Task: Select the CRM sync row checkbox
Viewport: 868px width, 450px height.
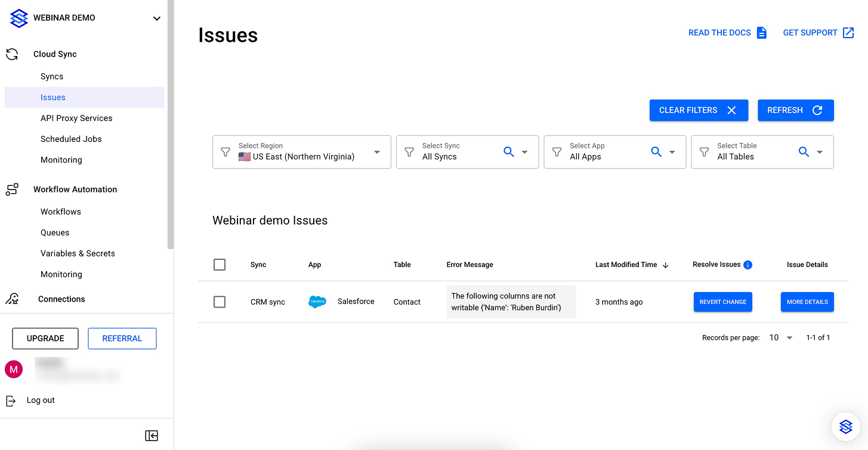Action: pyautogui.click(x=220, y=302)
